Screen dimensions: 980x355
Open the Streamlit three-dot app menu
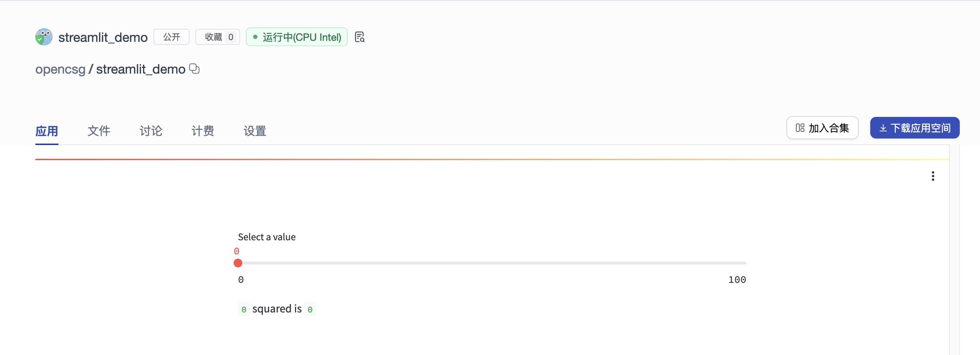click(932, 176)
